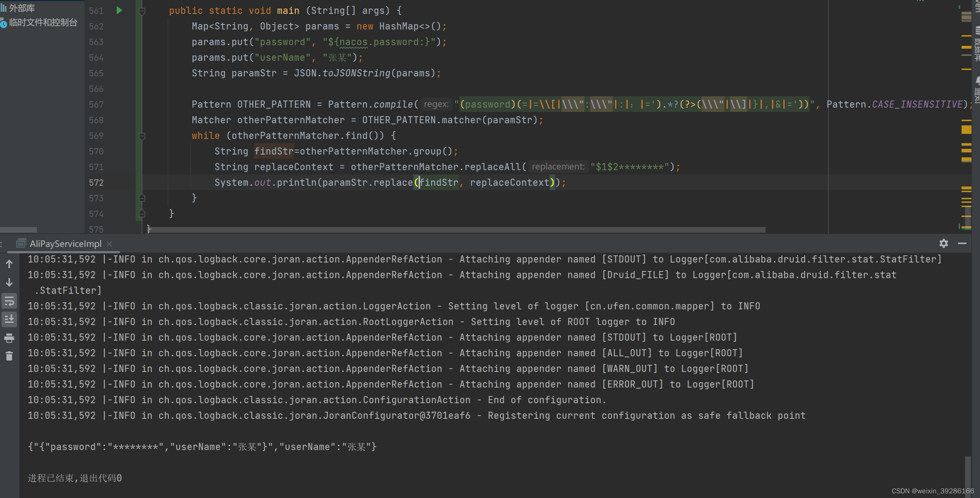Click the editor horizontal scrollbar
This screenshot has height=498, width=980.
coord(457,230)
